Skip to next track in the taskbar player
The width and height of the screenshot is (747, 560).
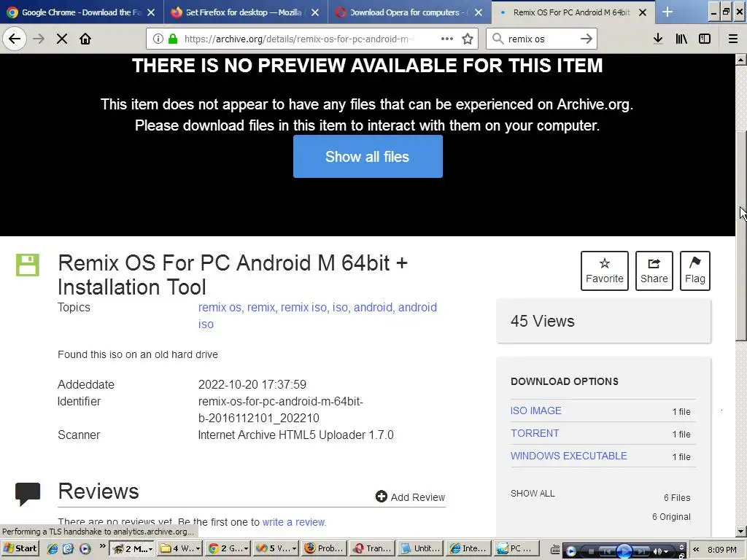tap(641, 551)
